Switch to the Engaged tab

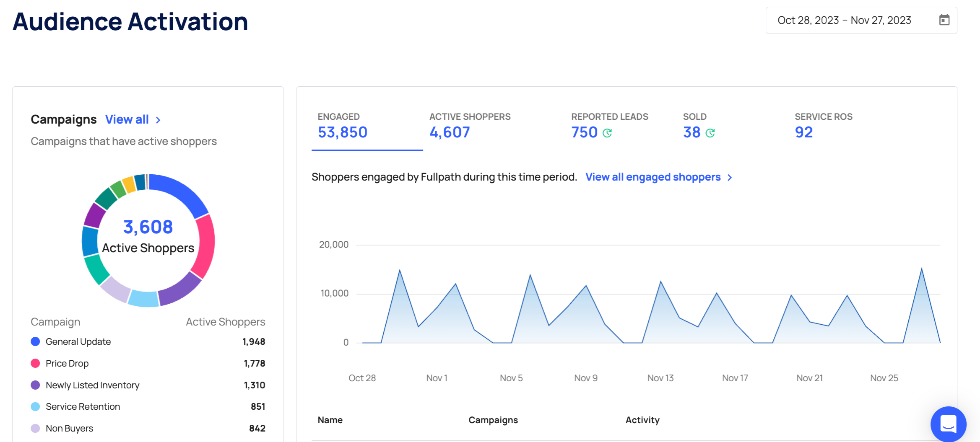click(x=342, y=125)
